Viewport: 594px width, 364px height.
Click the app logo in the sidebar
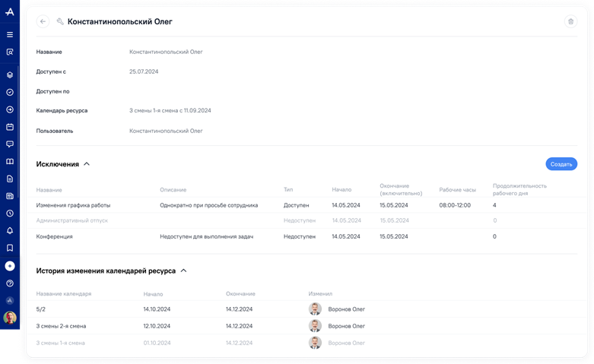pyautogui.click(x=10, y=11)
